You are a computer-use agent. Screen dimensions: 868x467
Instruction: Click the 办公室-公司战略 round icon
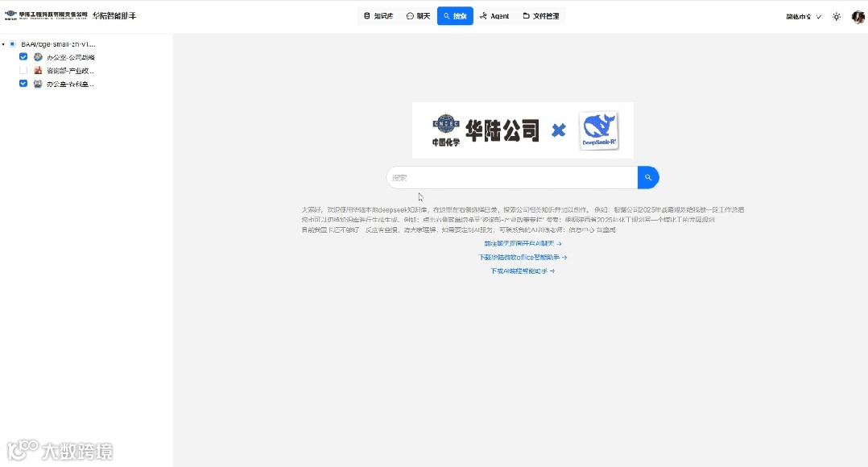pyautogui.click(x=38, y=57)
